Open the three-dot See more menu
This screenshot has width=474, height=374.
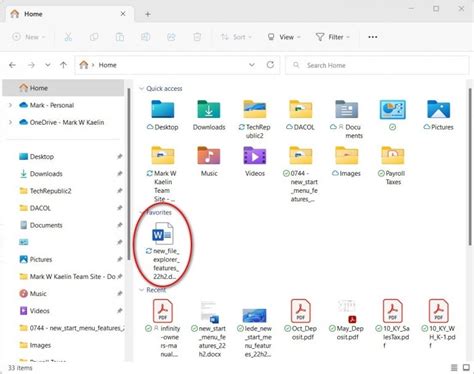tap(373, 37)
